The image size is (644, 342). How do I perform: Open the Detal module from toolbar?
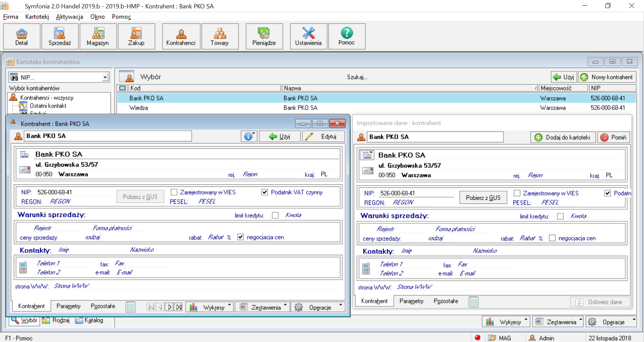22,37
